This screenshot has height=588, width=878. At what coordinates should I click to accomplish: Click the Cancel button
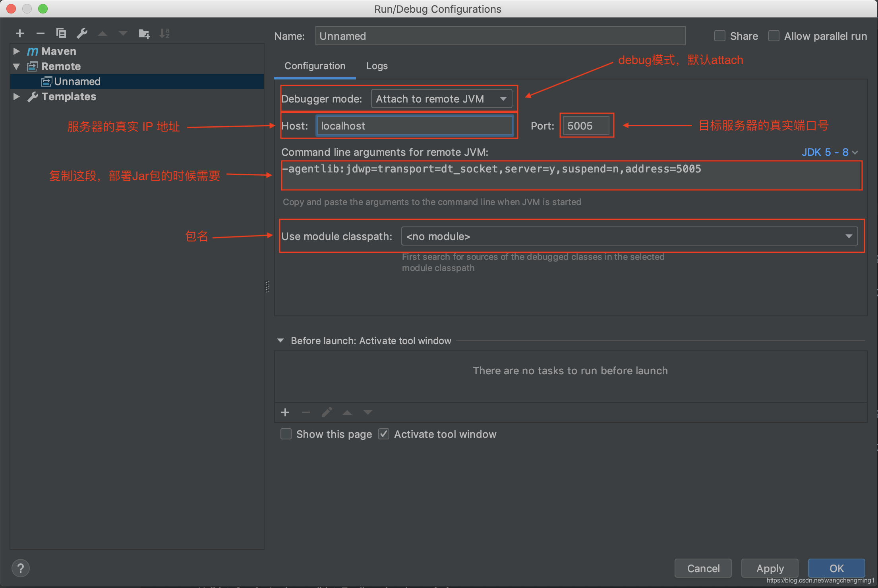703,568
